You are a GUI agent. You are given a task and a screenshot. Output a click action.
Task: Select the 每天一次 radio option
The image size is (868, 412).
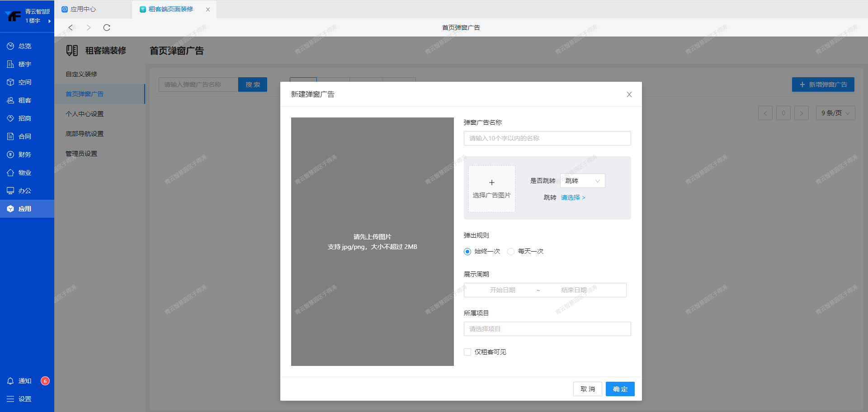point(511,252)
